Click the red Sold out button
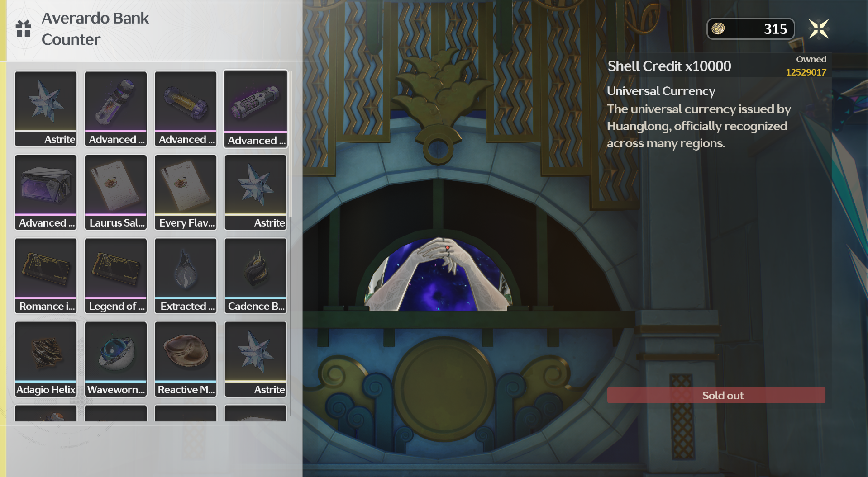The width and height of the screenshot is (868, 477). 716,395
